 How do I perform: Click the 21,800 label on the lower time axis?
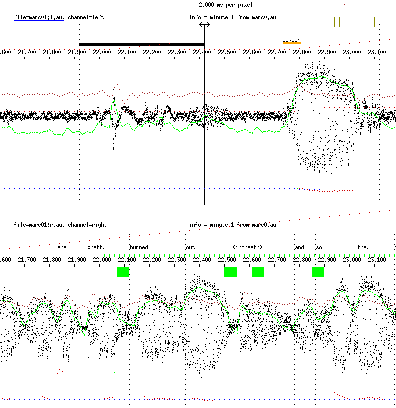point(52,259)
